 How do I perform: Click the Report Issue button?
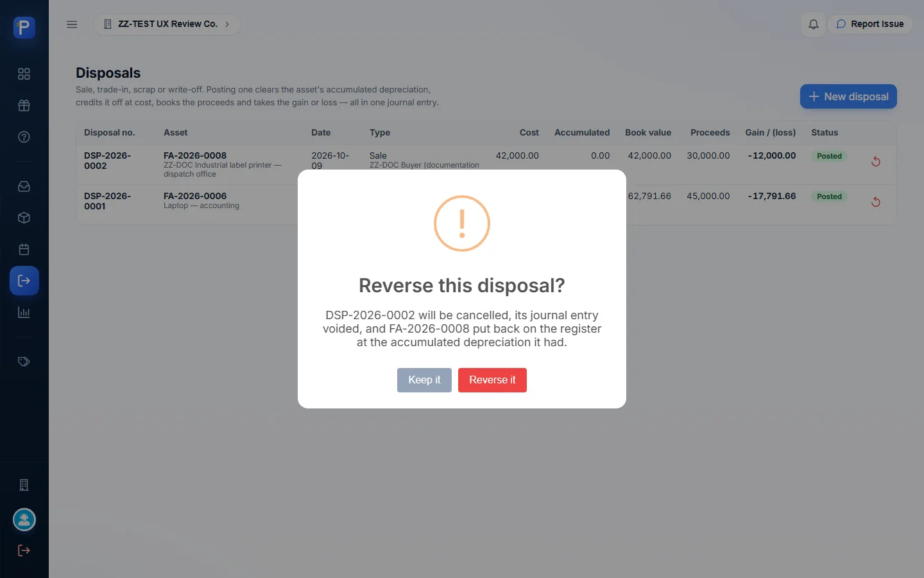(870, 24)
